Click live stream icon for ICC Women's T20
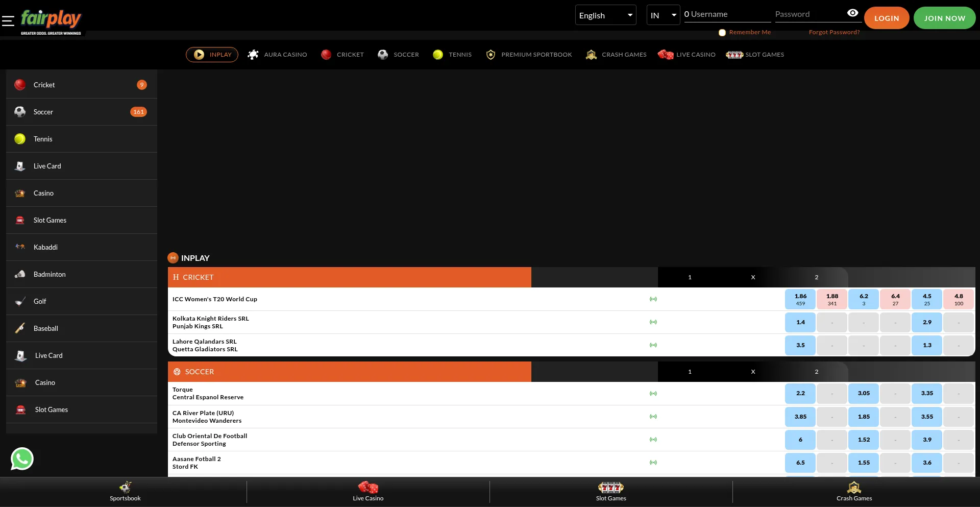This screenshot has height=507, width=980. pos(653,299)
